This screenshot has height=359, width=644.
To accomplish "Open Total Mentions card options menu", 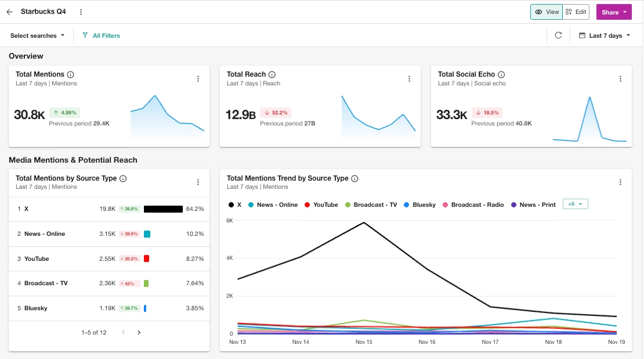I will 198,78.
